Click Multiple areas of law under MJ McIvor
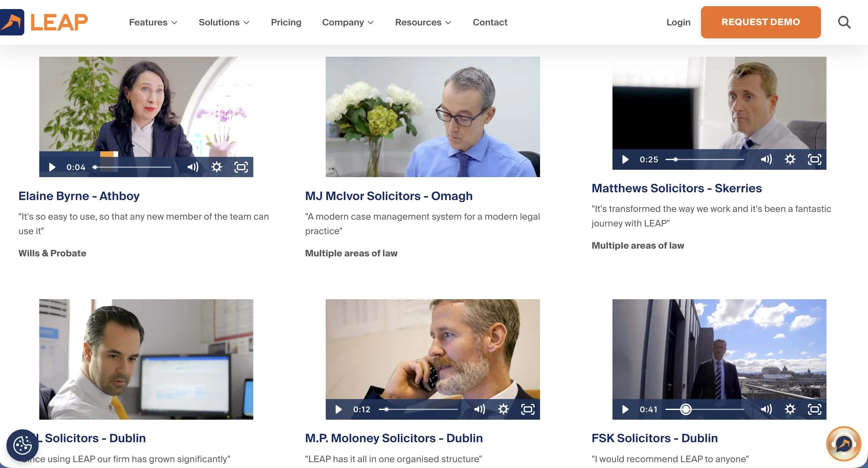The height and width of the screenshot is (468, 868). pos(351,253)
